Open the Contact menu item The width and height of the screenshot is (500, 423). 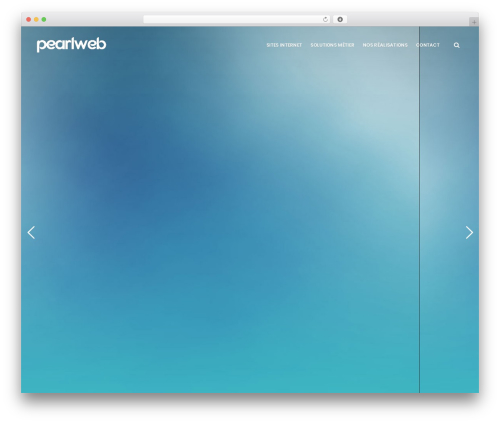coord(428,45)
